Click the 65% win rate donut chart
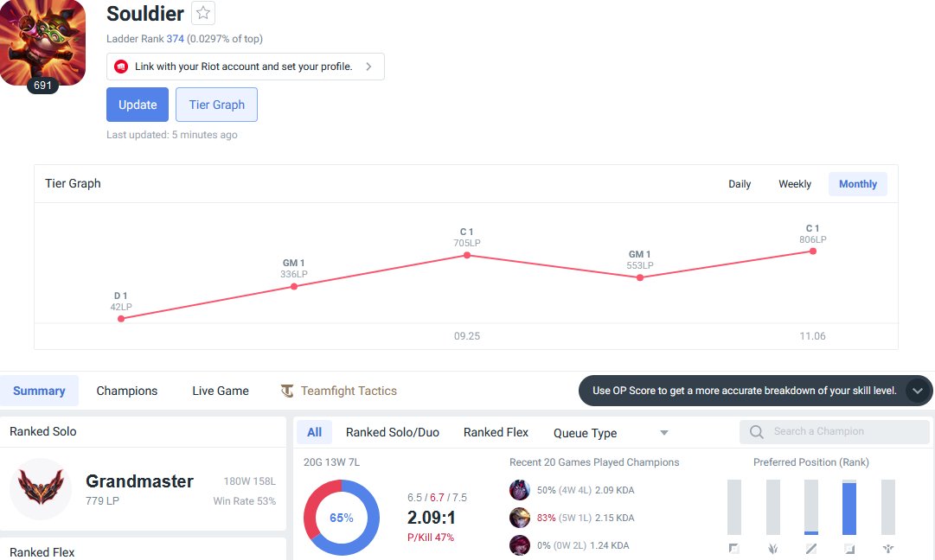 pyautogui.click(x=342, y=518)
